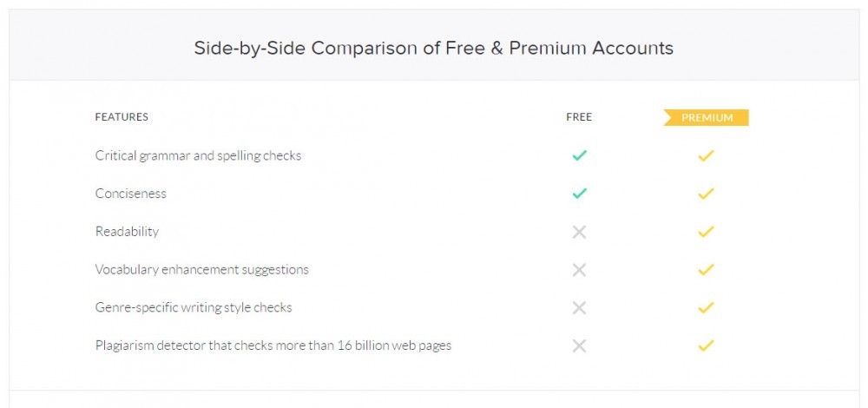Click the Premium checkmark for Vocabulary enhancement suggestions
The height and width of the screenshot is (408, 868).
(706, 270)
